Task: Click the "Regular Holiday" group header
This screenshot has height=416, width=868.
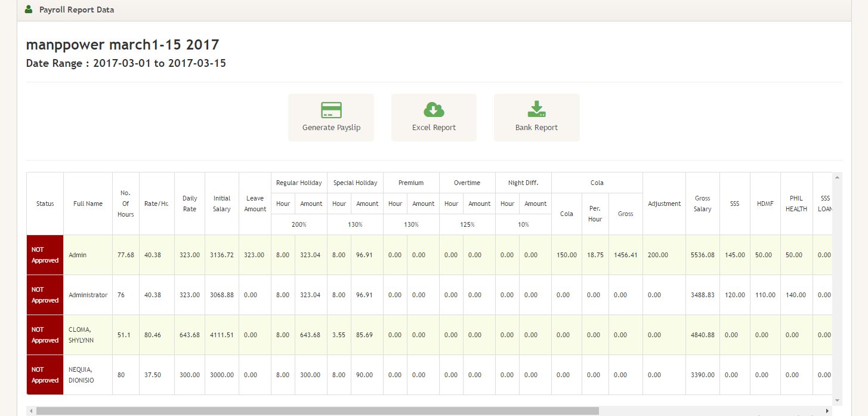Action: pos(299,183)
